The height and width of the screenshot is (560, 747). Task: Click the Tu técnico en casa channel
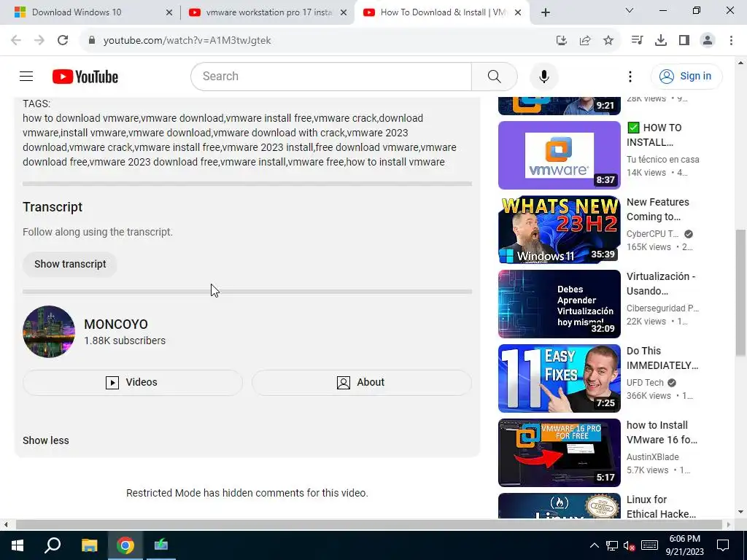(x=662, y=160)
